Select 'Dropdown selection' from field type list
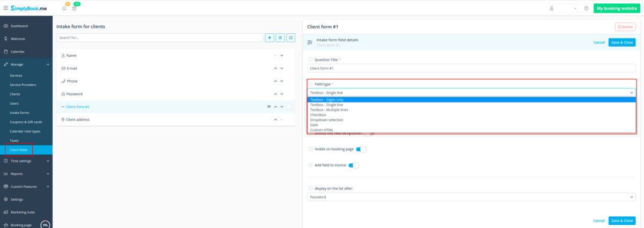 (326, 120)
